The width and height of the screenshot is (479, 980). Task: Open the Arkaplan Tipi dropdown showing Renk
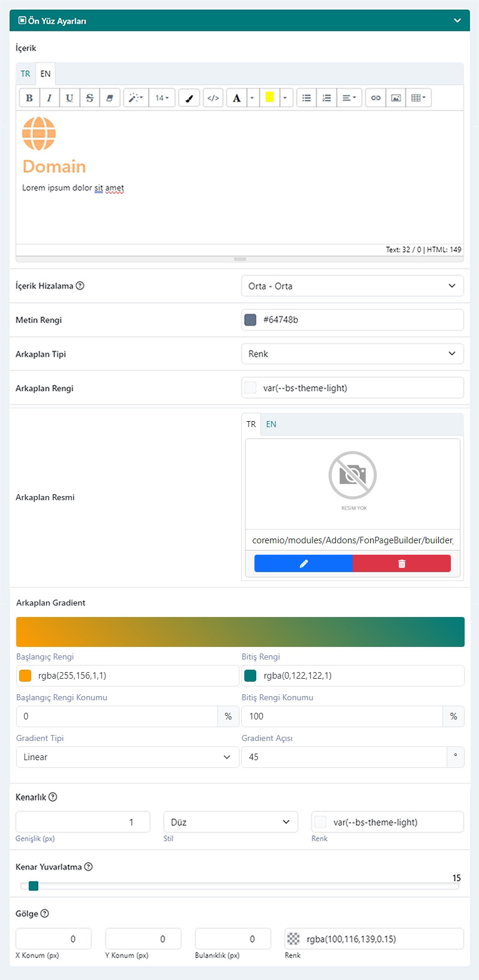coord(352,353)
